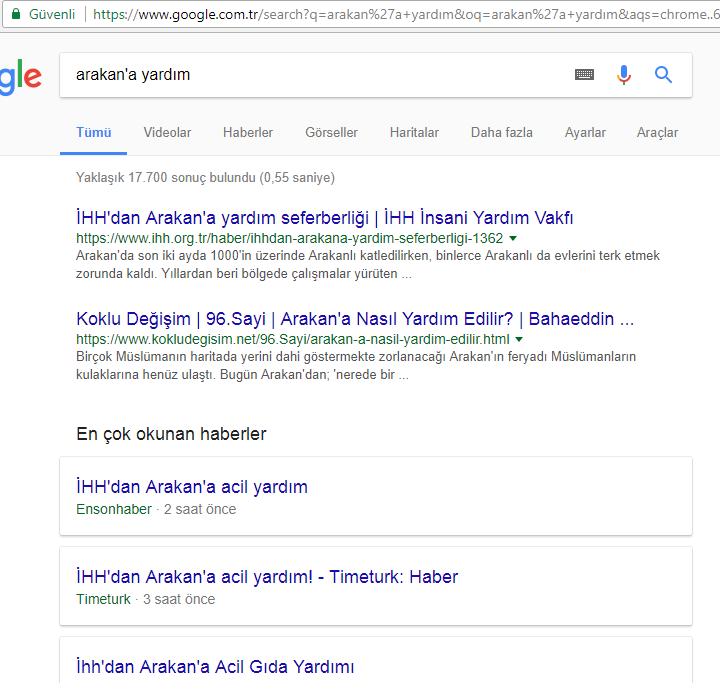Click the blue magnifier search button
The image size is (720, 683).
[x=663, y=75]
